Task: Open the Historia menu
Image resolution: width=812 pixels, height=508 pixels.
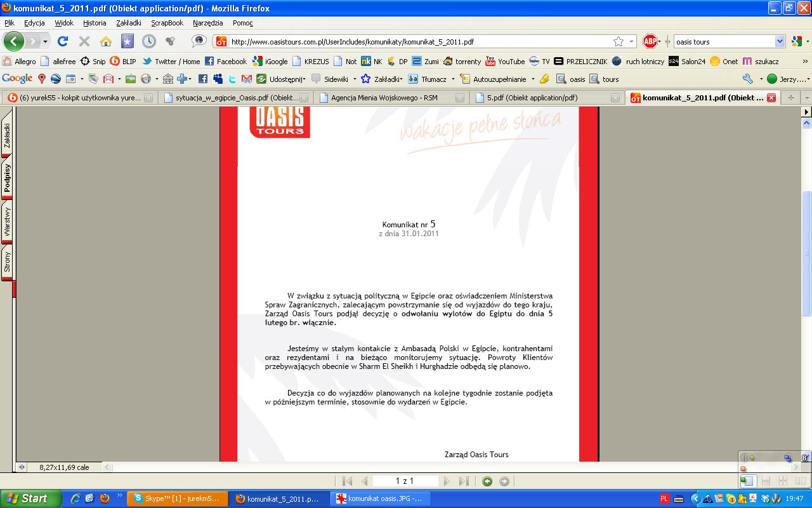Action: coord(95,23)
